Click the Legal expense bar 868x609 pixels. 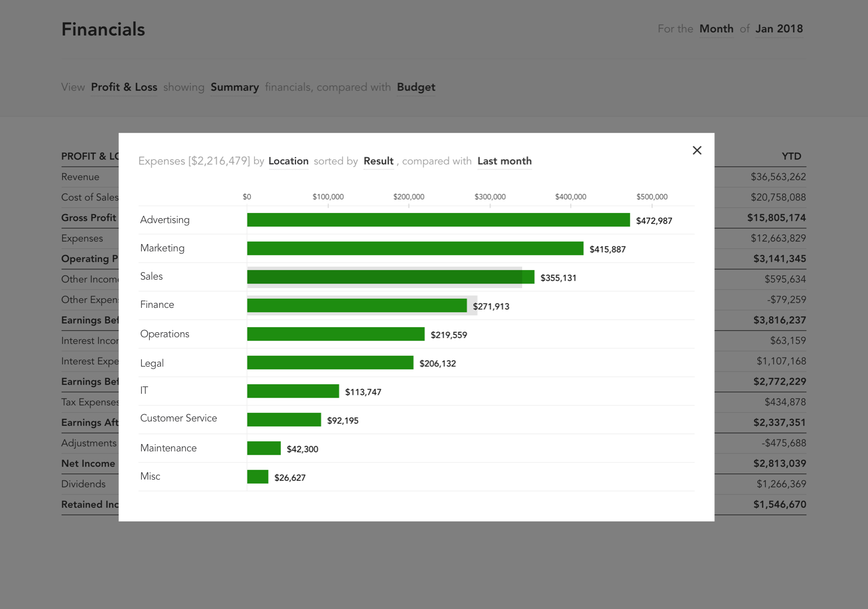pyautogui.click(x=330, y=363)
